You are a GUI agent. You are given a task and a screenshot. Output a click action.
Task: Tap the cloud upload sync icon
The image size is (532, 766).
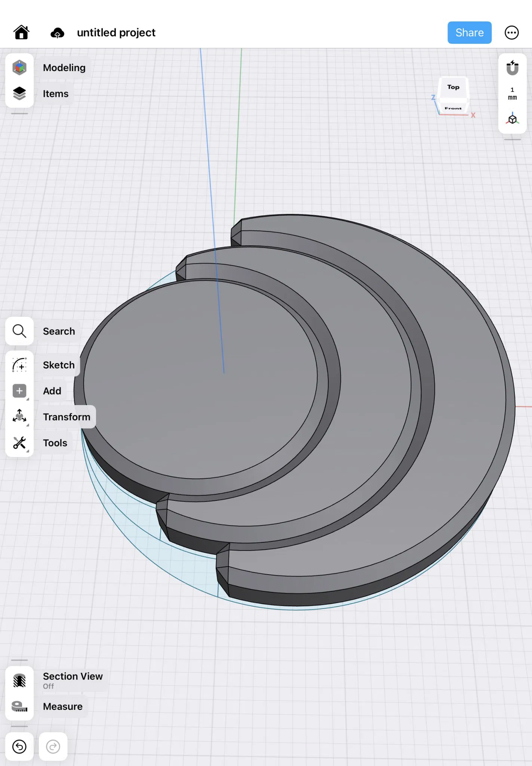pyautogui.click(x=57, y=33)
